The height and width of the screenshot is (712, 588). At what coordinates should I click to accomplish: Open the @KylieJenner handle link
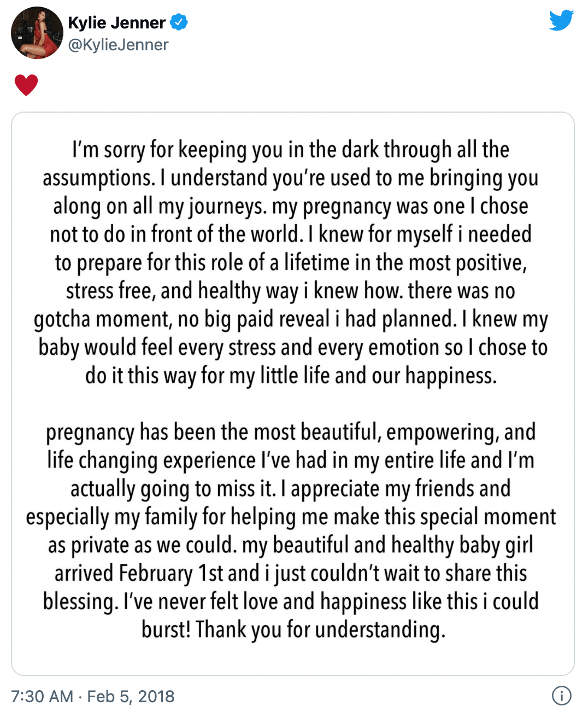[x=118, y=45]
